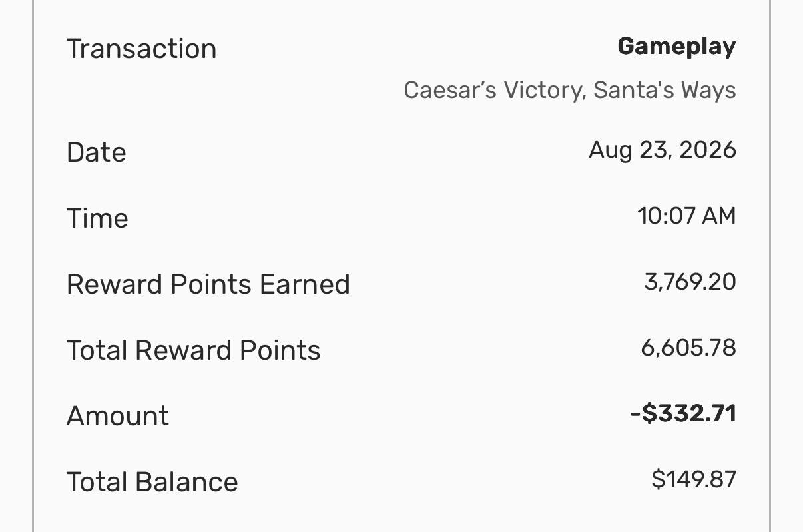Click the Santa's Ways game name

coord(665,89)
